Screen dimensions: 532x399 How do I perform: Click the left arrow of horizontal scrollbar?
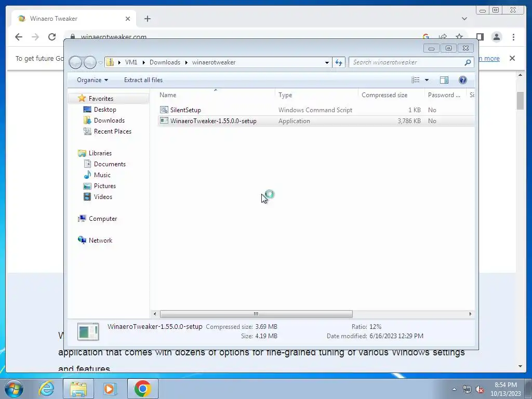point(155,314)
